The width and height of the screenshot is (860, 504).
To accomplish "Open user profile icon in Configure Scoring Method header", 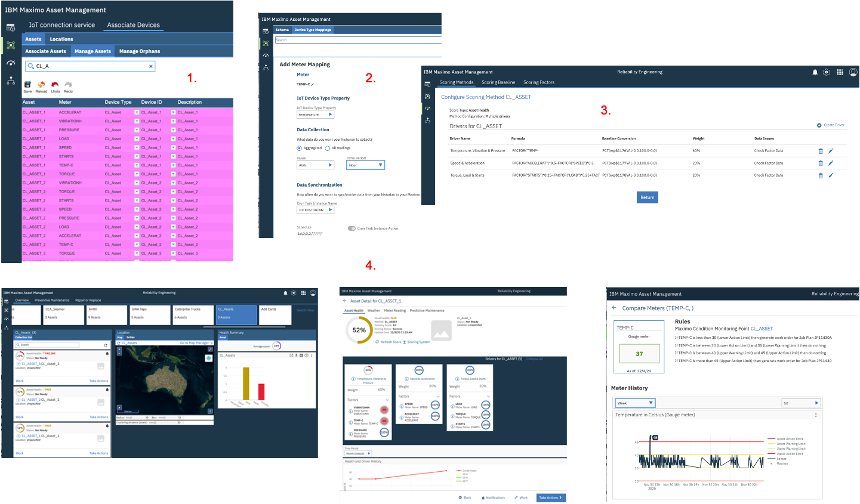I will [x=853, y=72].
